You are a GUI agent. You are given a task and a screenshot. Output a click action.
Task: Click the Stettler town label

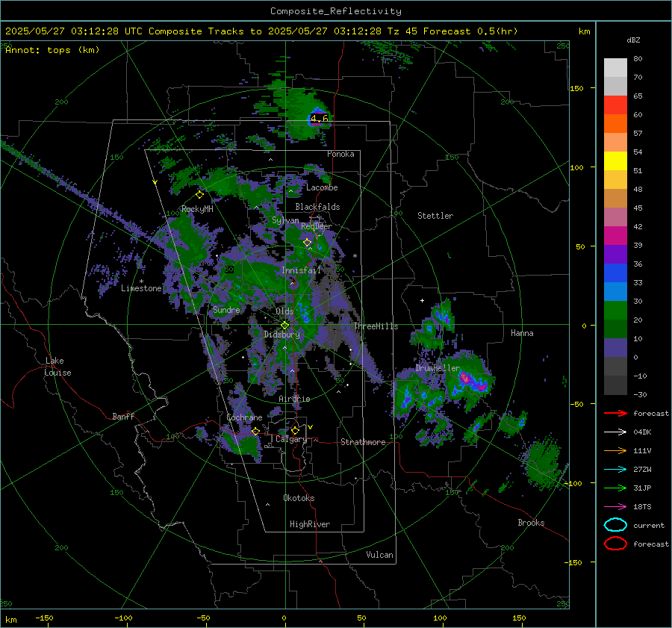point(435,216)
